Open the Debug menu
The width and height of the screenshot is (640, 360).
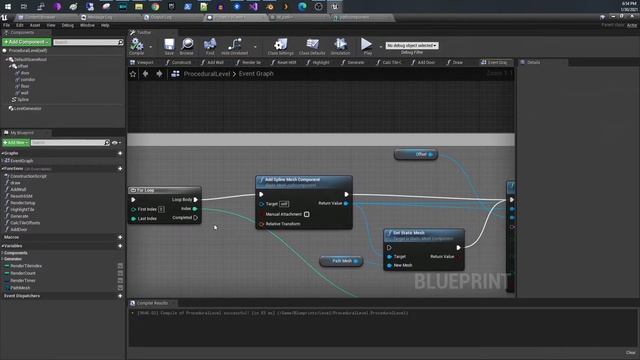pyautogui.click(x=68, y=25)
